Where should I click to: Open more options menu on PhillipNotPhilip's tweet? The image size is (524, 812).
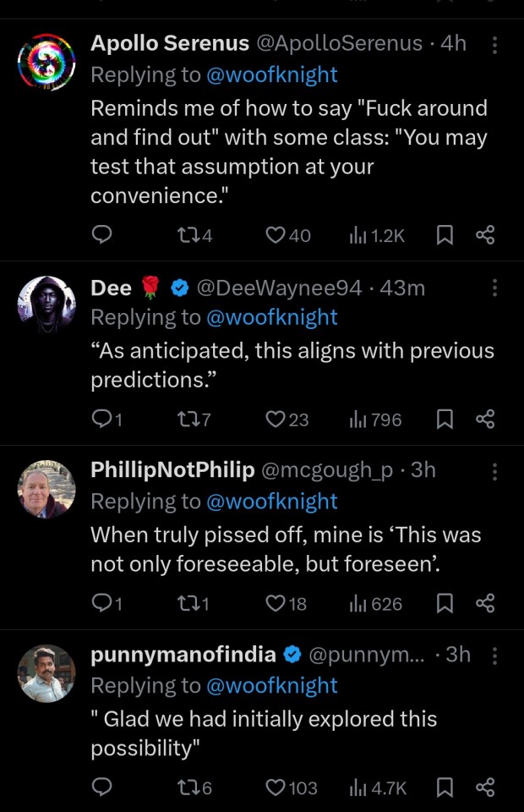pos(495,471)
